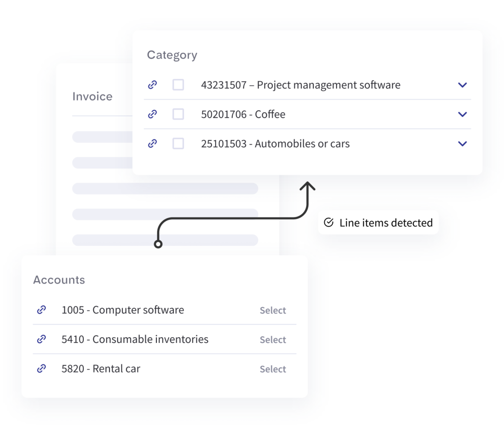The width and height of the screenshot is (504, 428).
Task: Click the text 5410 - Consumable inventories
Action: [135, 339]
